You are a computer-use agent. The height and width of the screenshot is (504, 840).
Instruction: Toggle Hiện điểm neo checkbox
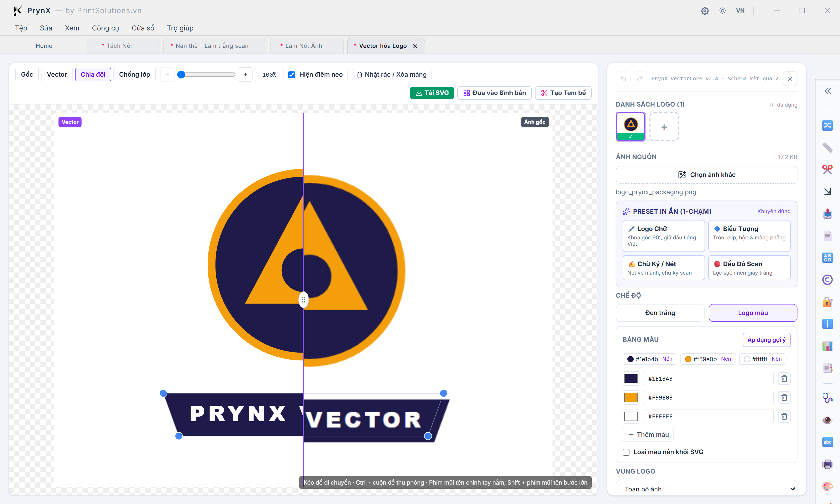pyautogui.click(x=292, y=75)
